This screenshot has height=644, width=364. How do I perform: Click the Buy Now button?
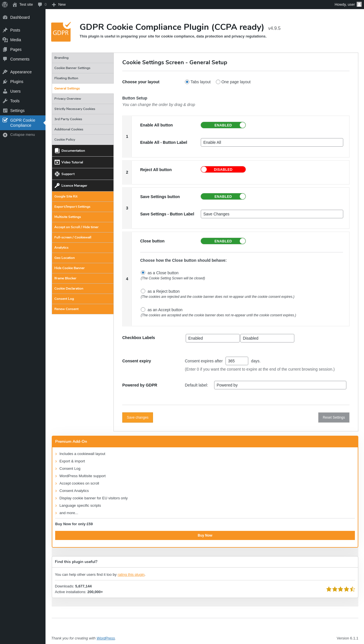205,535
